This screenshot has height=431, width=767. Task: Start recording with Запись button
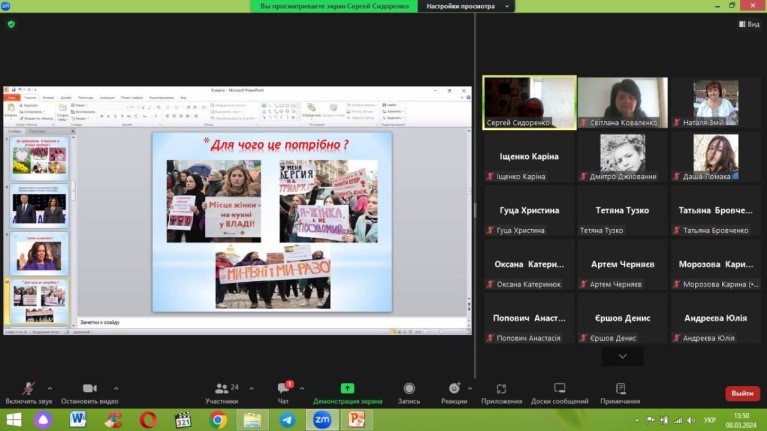click(409, 393)
